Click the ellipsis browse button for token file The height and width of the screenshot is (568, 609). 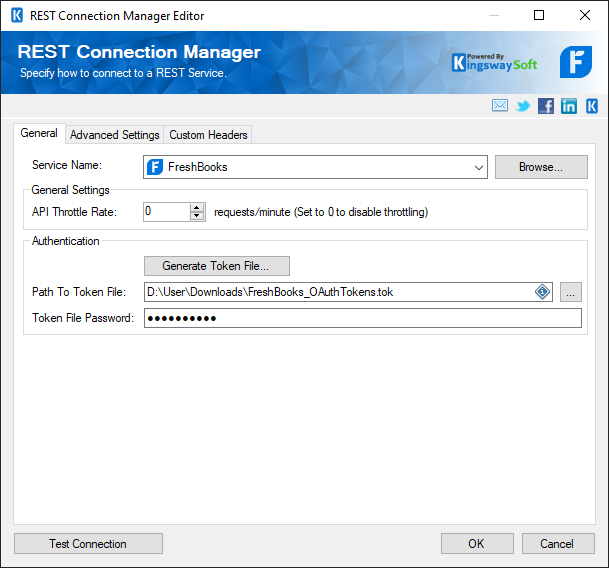pyautogui.click(x=571, y=292)
